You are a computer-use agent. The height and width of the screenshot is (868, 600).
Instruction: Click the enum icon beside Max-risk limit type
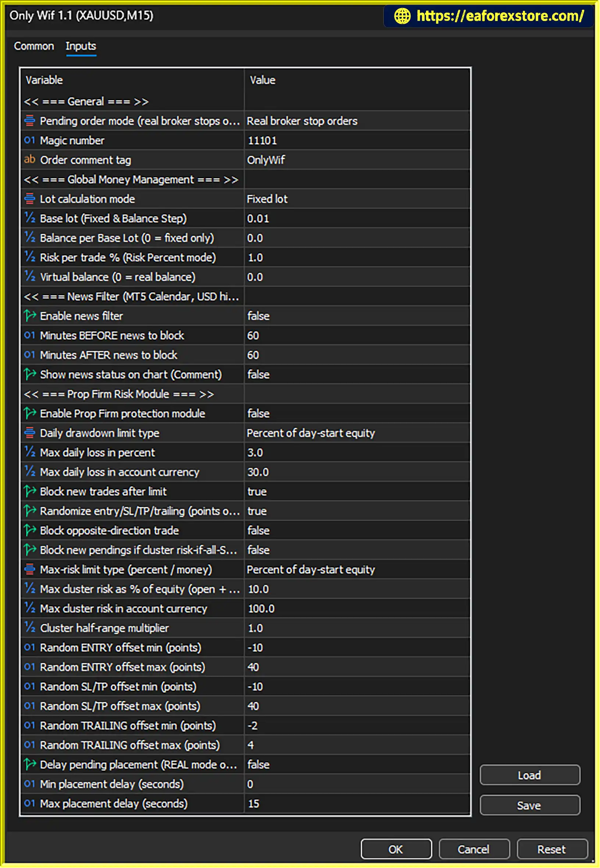tap(30, 569)
